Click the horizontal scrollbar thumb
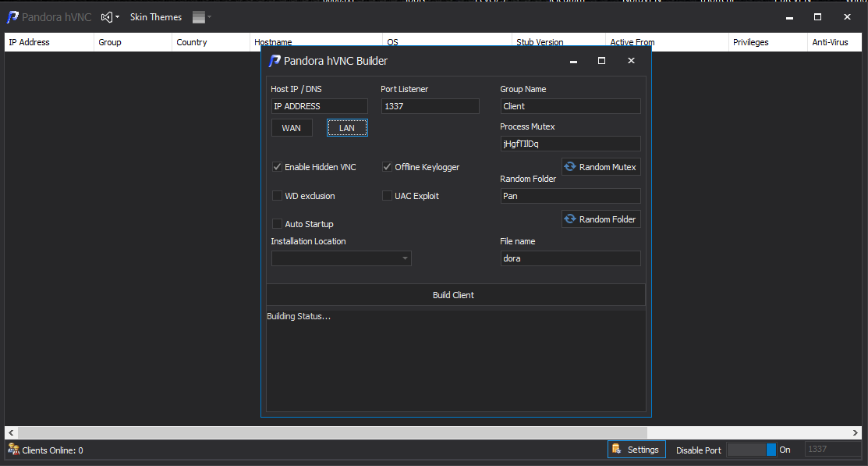868x466 pixels. click(x=332, y=432)
